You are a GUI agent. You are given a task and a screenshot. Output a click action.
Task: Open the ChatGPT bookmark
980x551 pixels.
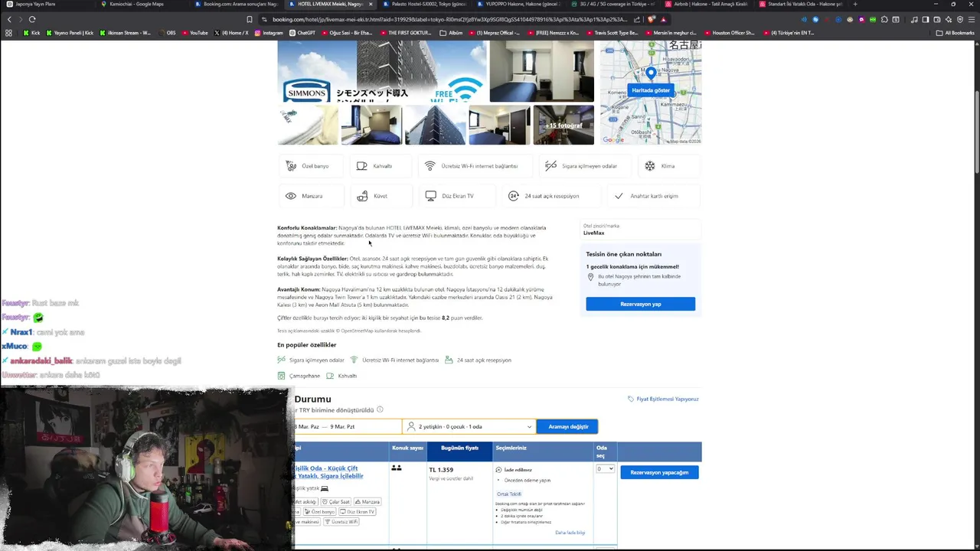pyautogui.click(x=302, y=33)
